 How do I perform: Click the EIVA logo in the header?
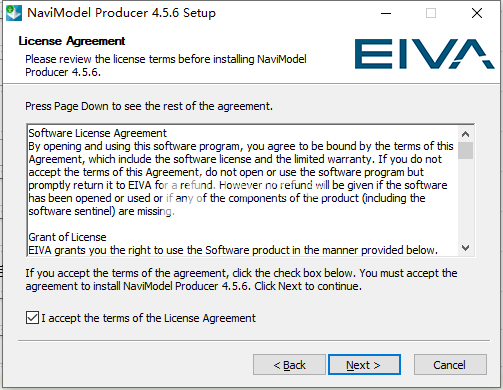tap(424, 54)
